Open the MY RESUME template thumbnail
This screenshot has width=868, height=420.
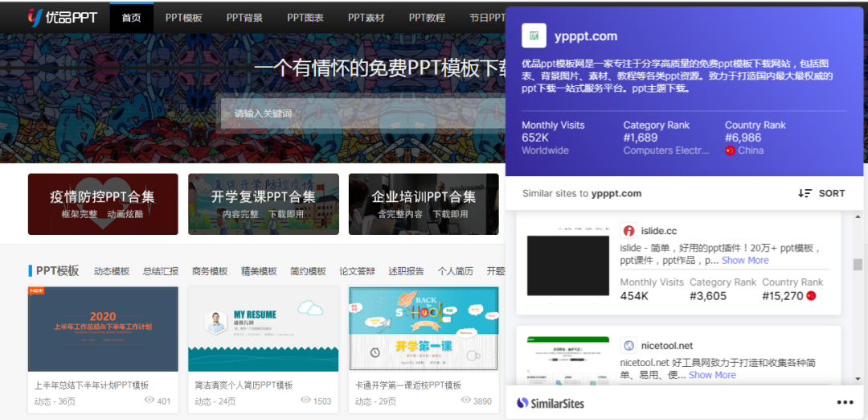(x=264, y=329)
